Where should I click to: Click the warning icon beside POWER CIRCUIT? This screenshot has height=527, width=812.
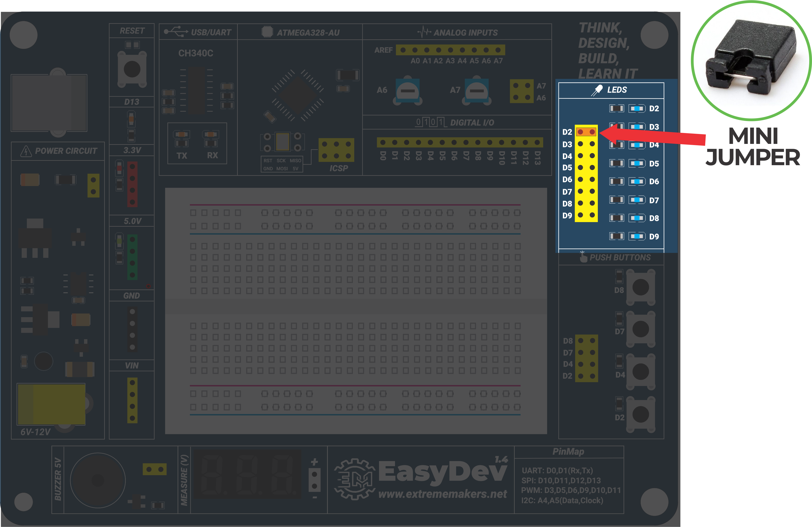[26, 151]
